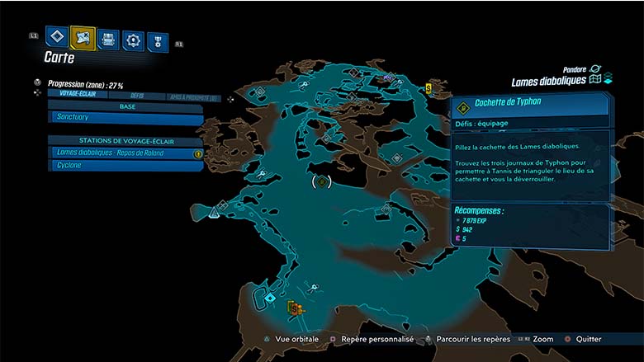This screenshot has width=644, height=362.
Task: Open the missions tab diamond icon
Action: tap(56, 36)
